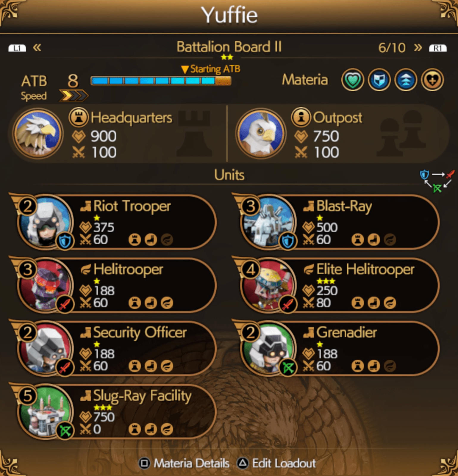
Task: Click the unit type affinity triangle icon
Action: click(437, 181)
